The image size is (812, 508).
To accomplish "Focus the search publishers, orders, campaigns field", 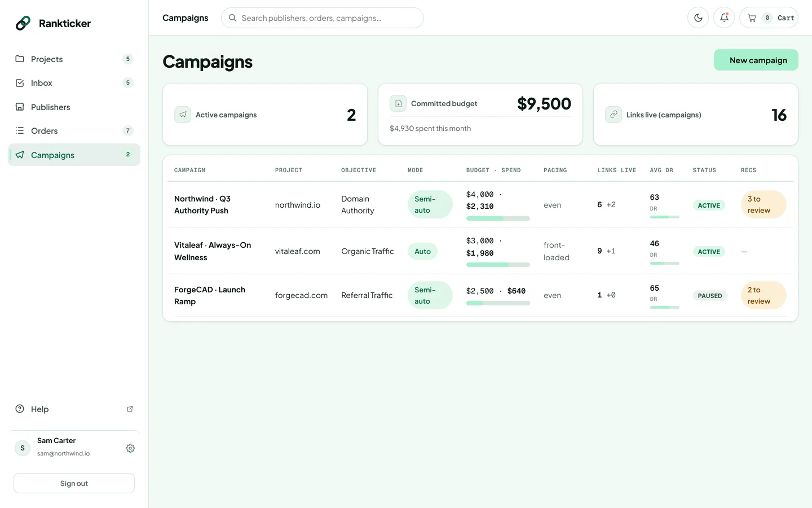I will [x=323, y=18].
